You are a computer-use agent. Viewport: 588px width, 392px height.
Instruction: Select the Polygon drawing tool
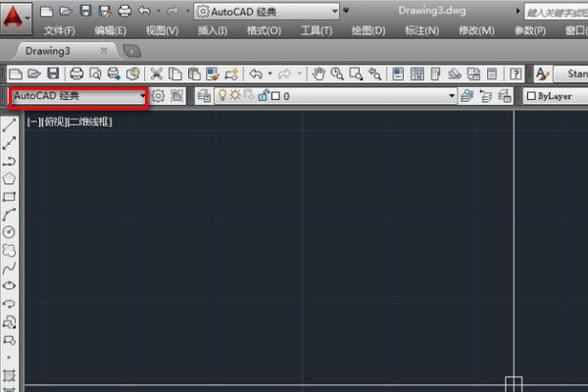point(10,179)
